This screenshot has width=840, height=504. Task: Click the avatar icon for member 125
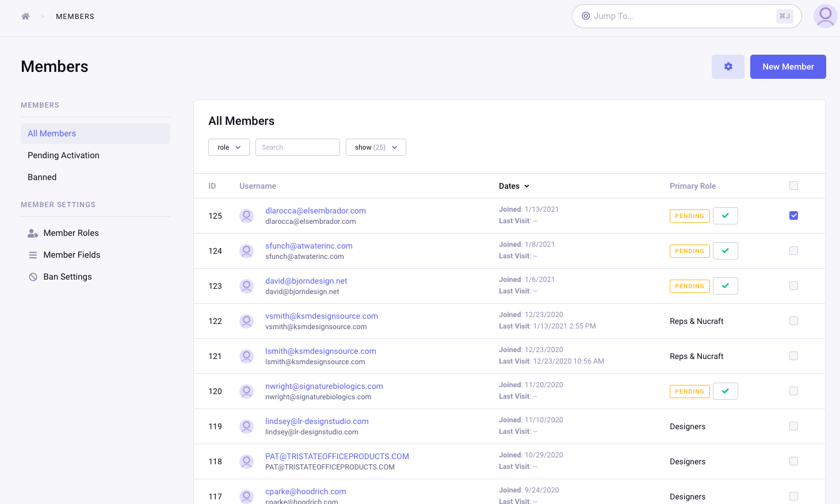[x=247, y=216]
